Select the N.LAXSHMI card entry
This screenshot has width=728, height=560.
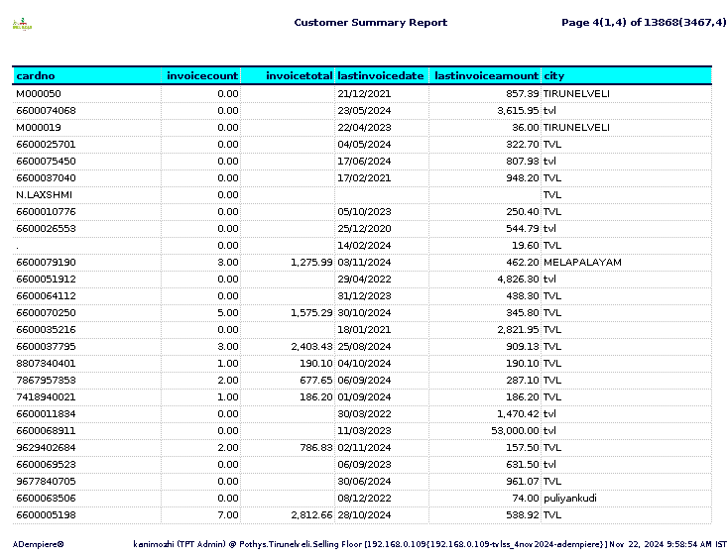click(44, 195)
